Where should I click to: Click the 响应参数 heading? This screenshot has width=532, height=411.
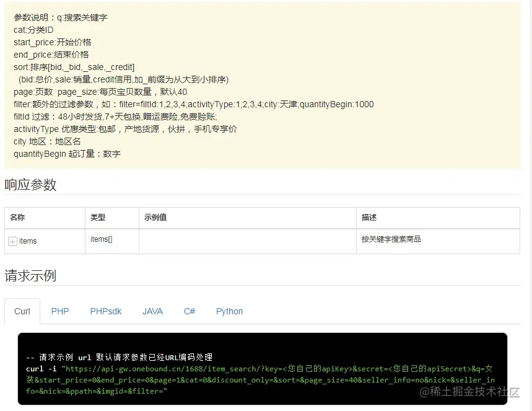[30, 185]
